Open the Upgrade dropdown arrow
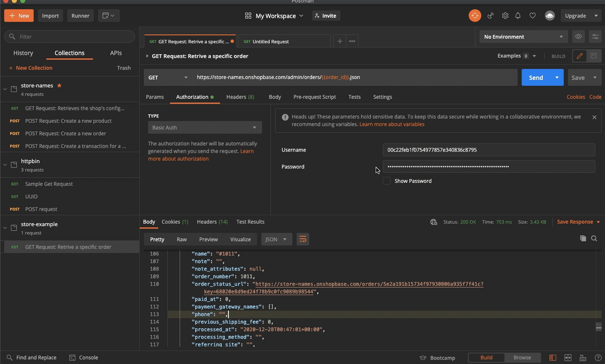The height and width of the screenshot is (364, 605). pos(596,16)
